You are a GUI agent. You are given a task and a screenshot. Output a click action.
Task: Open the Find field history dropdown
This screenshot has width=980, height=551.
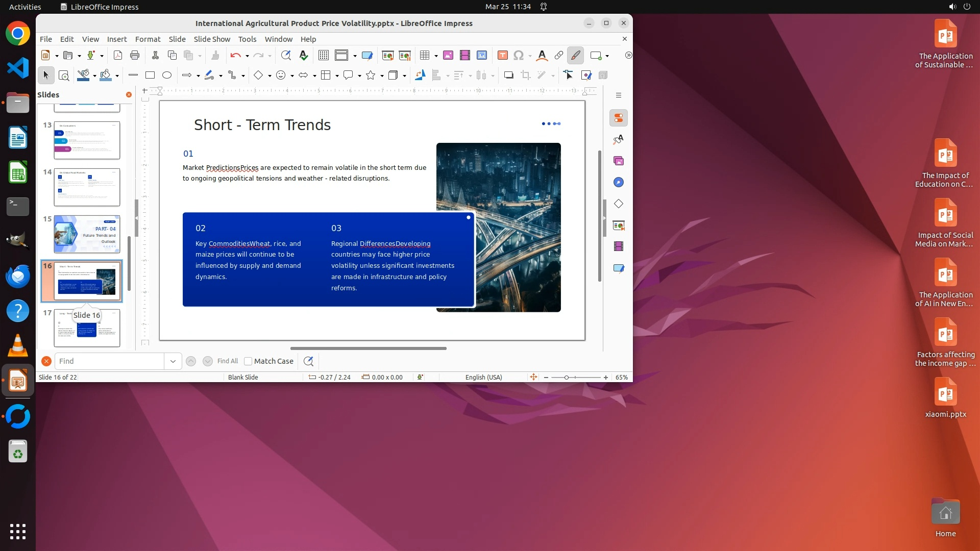pos(173,361)
